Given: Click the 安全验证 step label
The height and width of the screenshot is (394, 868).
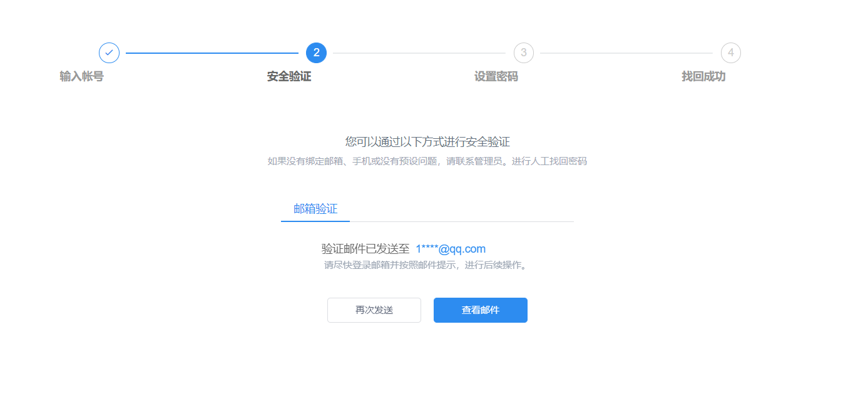Looking at the screenshot, I should [x=289, y=76].
